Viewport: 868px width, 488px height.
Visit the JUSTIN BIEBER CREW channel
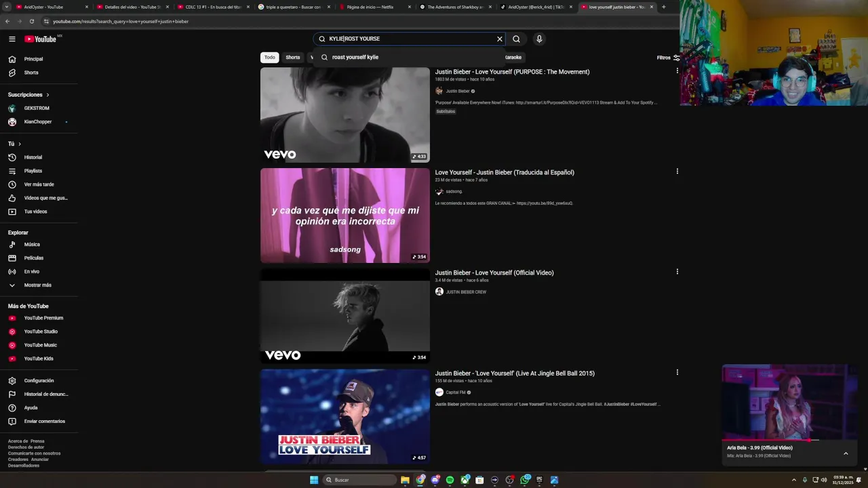coord(466,292)
